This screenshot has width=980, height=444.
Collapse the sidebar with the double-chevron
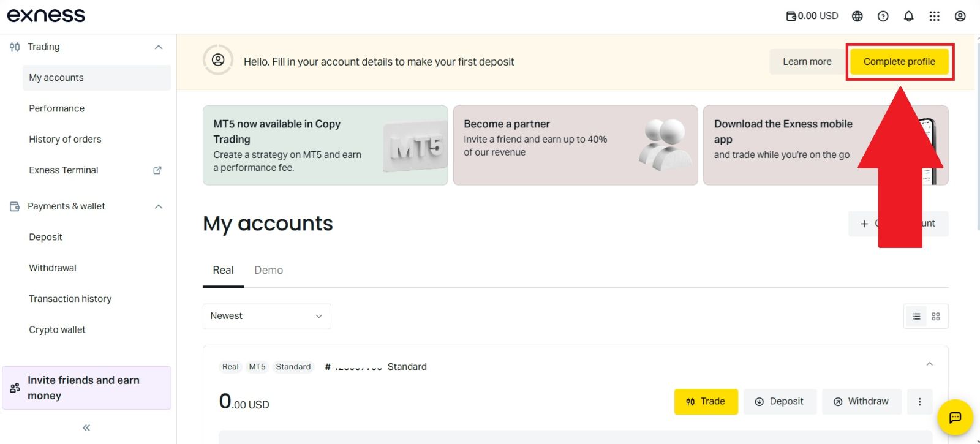86,427
